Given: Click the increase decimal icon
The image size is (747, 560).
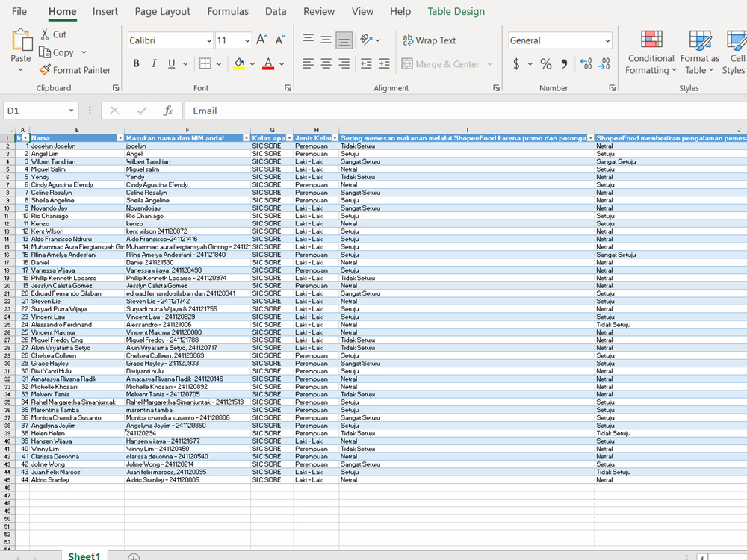Looking at the screenshot, I should (x=586, y=63).
